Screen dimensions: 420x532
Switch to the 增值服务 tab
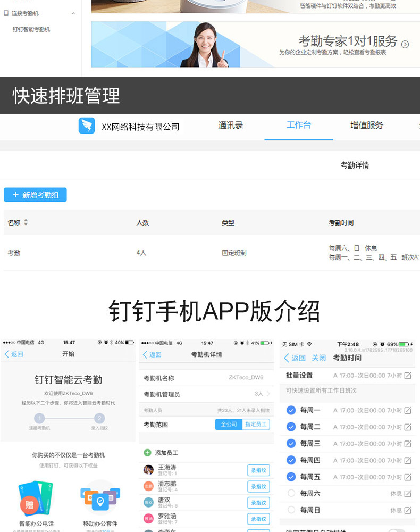pyautogui.click(x=366, y=126)
